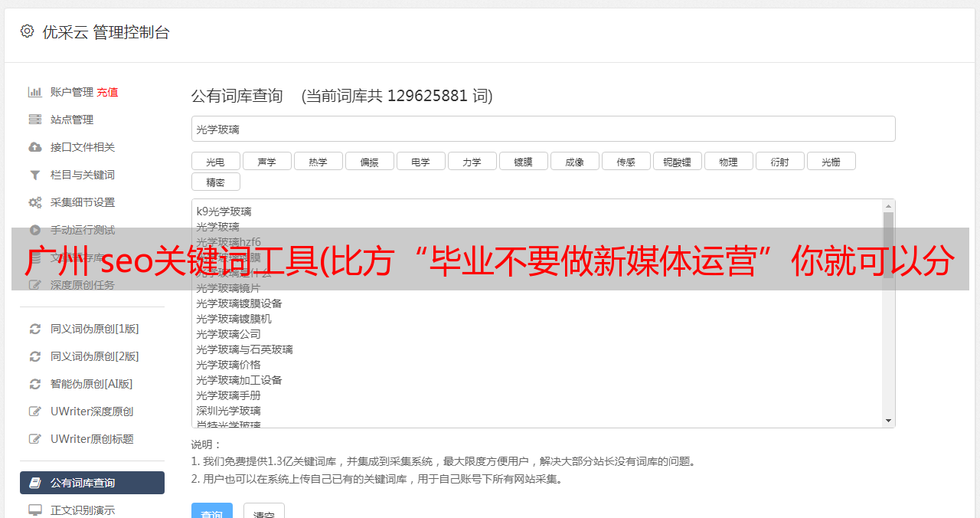Click the 成像 tag button
Image resolution: width=980 pixels, height=518 pixels.
pos(574,161)
